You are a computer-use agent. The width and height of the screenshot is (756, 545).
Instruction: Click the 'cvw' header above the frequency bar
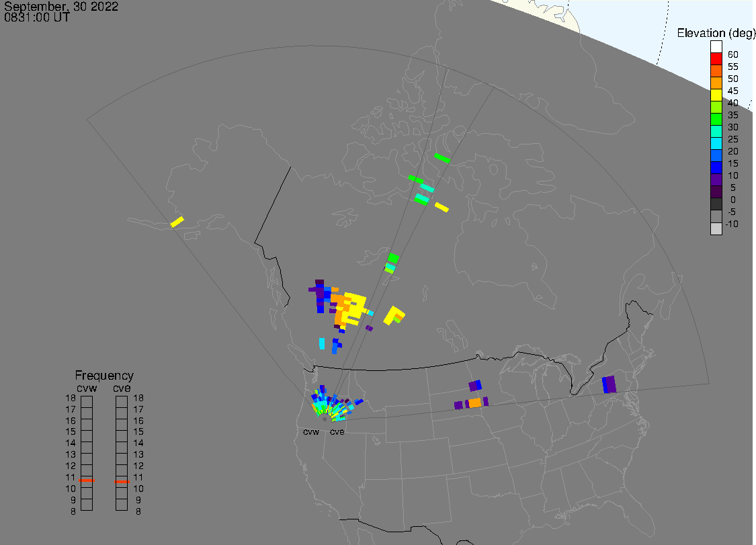87,388
